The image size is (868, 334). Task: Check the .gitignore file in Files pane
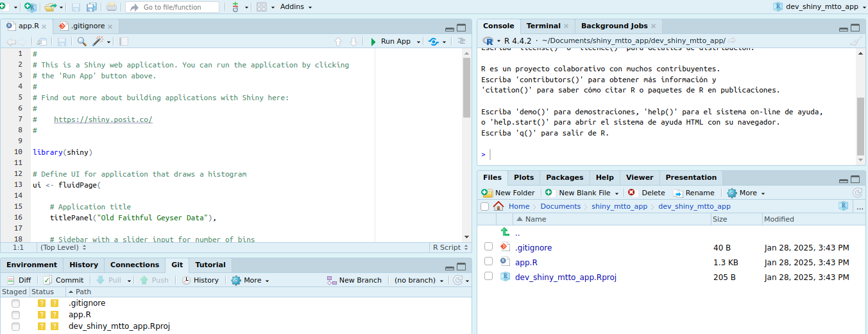[489, 247]
